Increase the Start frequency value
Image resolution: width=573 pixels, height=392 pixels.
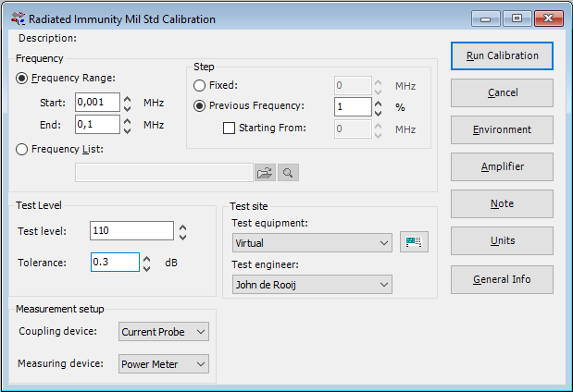click(127, 99)
